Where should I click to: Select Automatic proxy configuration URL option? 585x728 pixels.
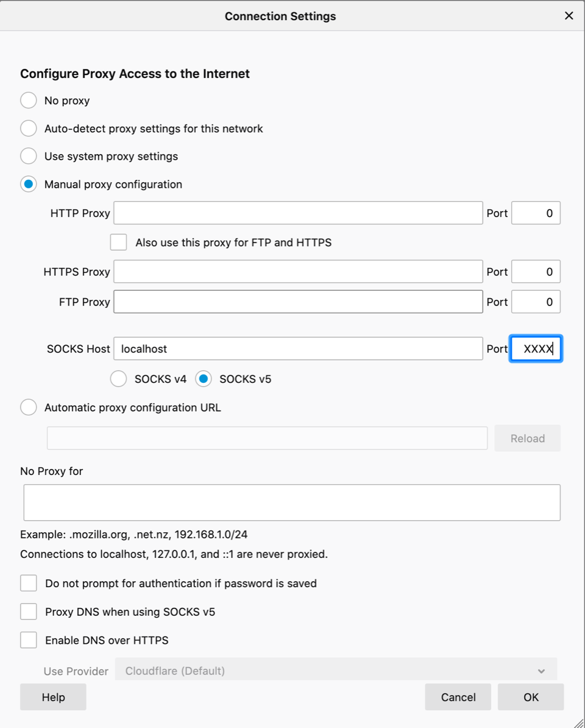coord(29,407)
